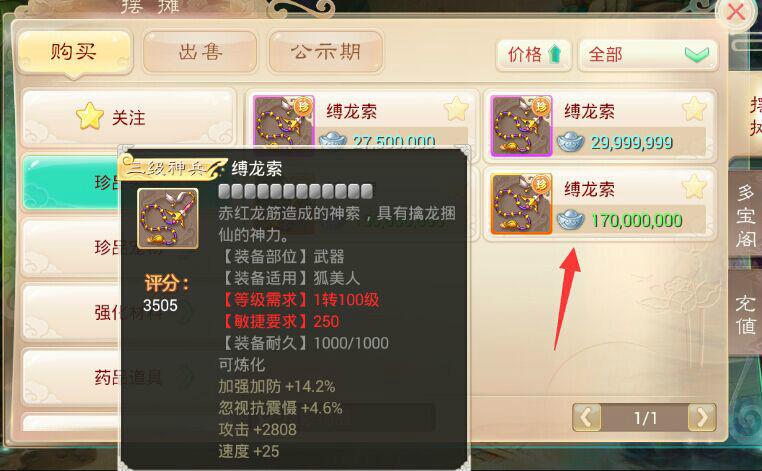The image size is (762, 471).
Task: Click the 缚龙索 item icon in tooltip
Action: coord(168,218)
